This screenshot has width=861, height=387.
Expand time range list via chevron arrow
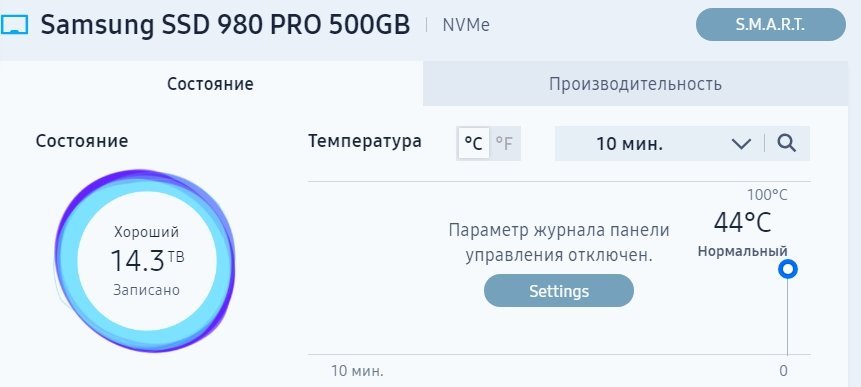[x=741, y=144]
